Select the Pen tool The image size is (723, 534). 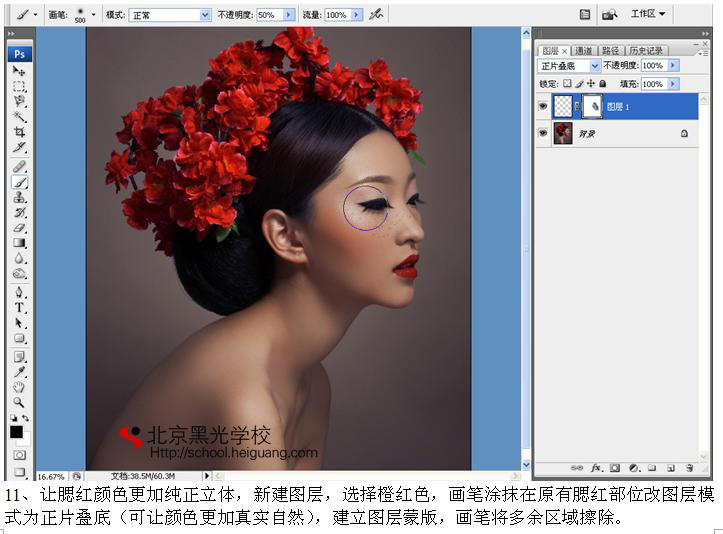point(19,292)
